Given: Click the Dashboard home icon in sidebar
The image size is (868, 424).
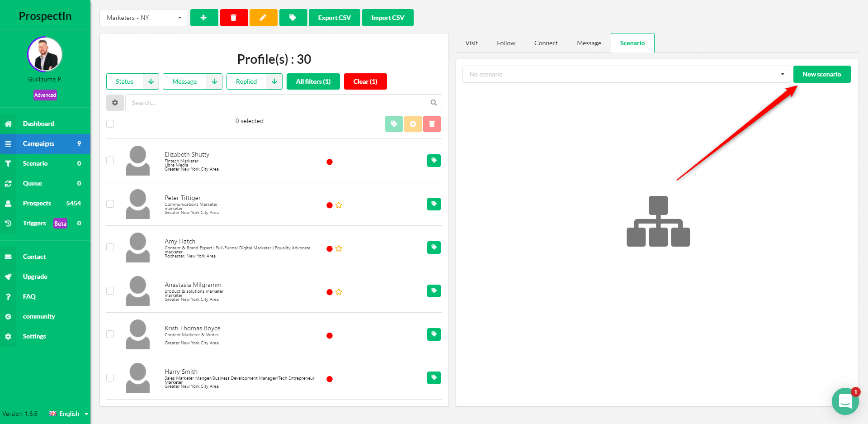Looking at the screenshot, I should (8, 124).
